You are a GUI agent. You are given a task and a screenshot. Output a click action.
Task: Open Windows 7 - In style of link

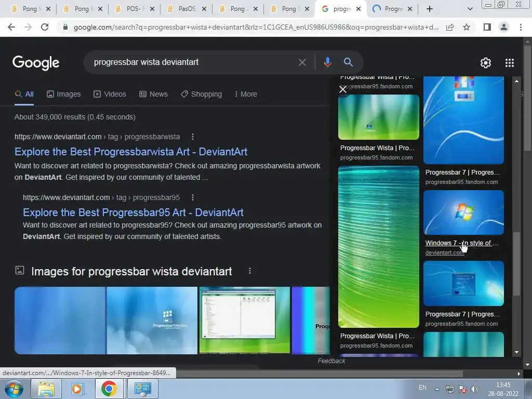[x=461, y=243]
